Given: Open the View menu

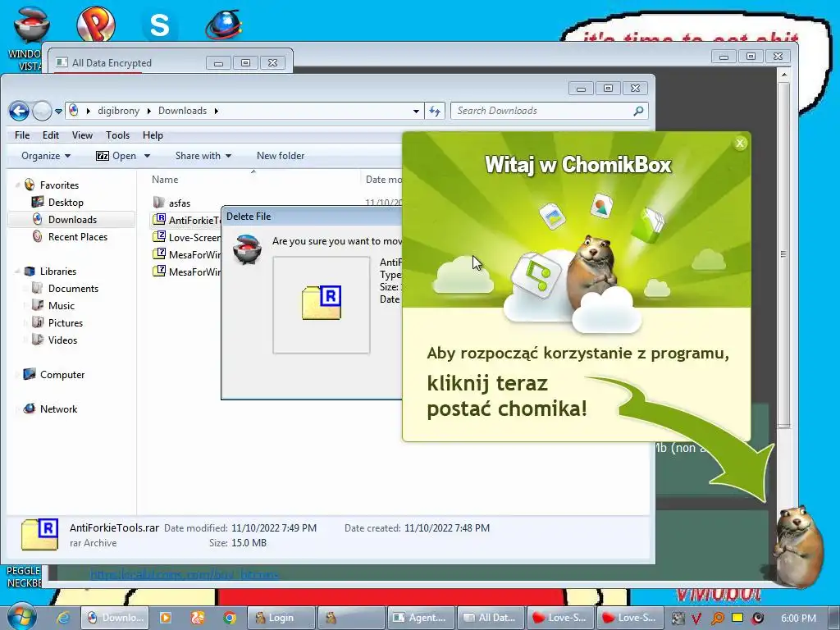Looking at the screenshot, I should [83, 135].
